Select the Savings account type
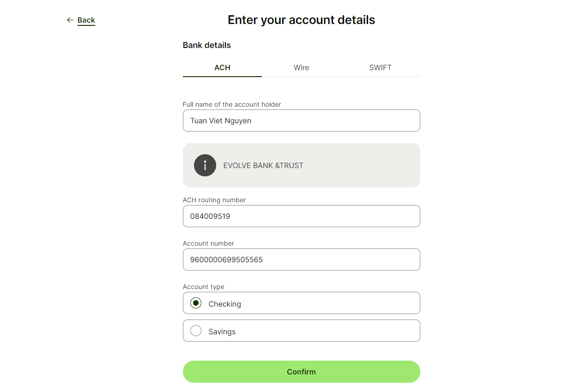This screenshot has height=392, width=588. click(301, 331)
